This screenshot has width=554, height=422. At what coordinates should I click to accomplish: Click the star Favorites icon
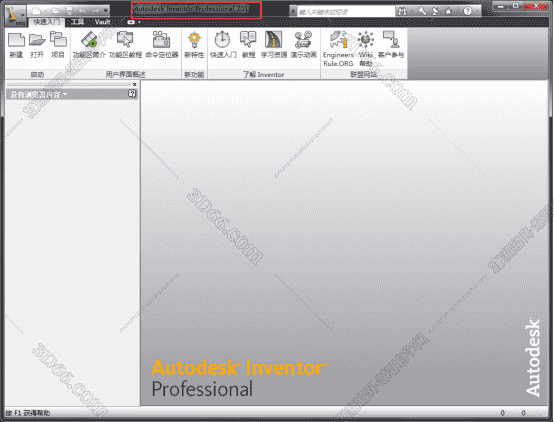(x=448, y=11)
